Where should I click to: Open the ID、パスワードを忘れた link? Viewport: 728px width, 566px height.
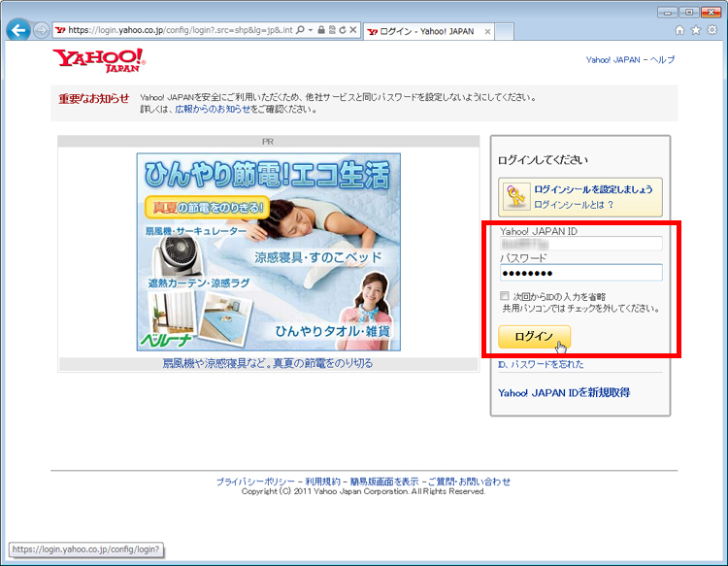pos(541,364)
